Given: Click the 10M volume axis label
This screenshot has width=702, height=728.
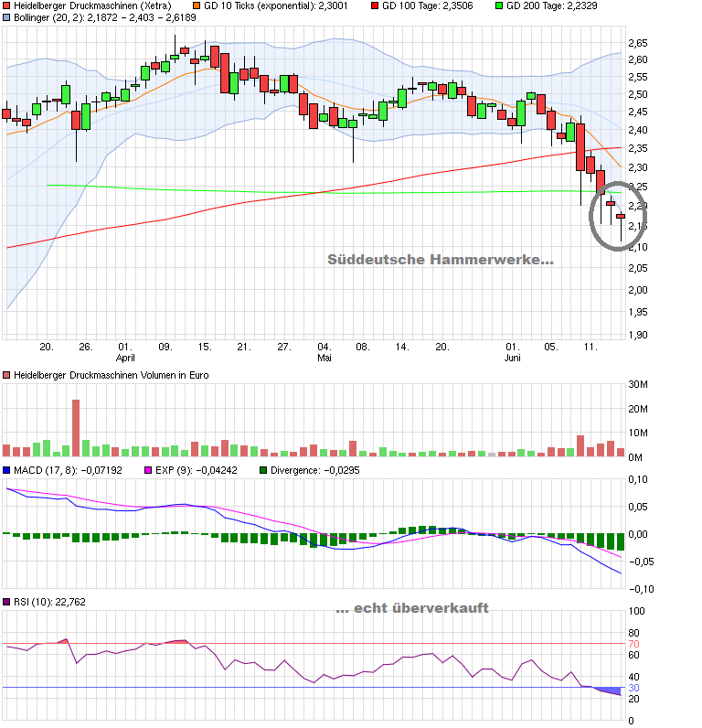Looking at the screenshot, I should tap(638, 433).
